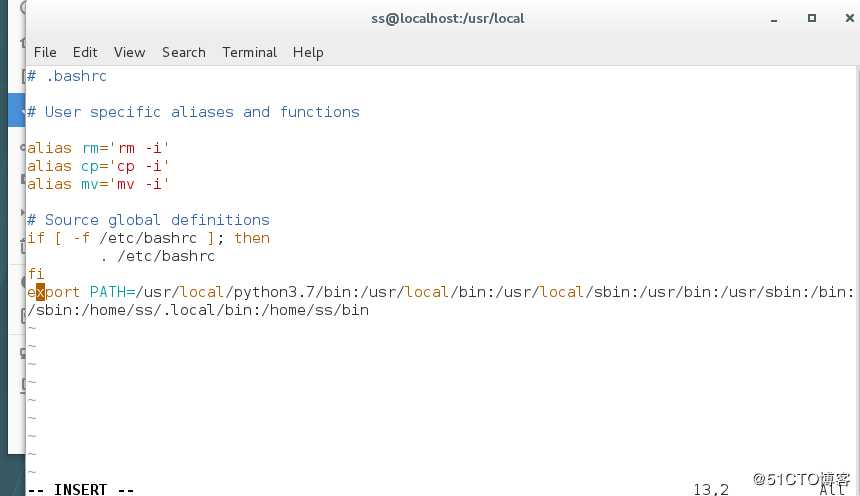Click the 'if [ -f /etc/bashrc ]; then' line
The height and width of the screenshot is (496, 860).
tap(148, 238)
